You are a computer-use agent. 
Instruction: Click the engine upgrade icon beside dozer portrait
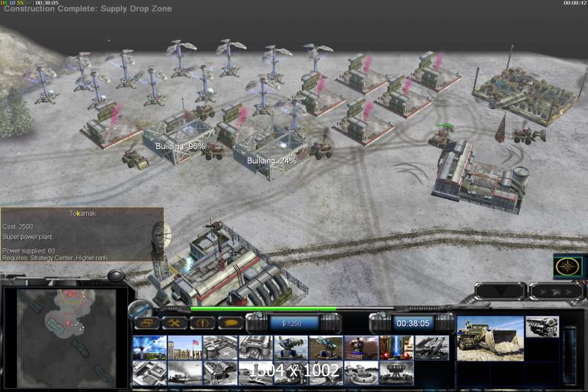542,327
